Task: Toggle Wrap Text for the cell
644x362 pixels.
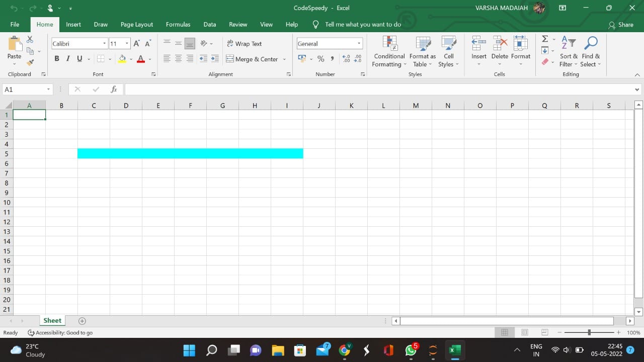Action: click(245, 44)
